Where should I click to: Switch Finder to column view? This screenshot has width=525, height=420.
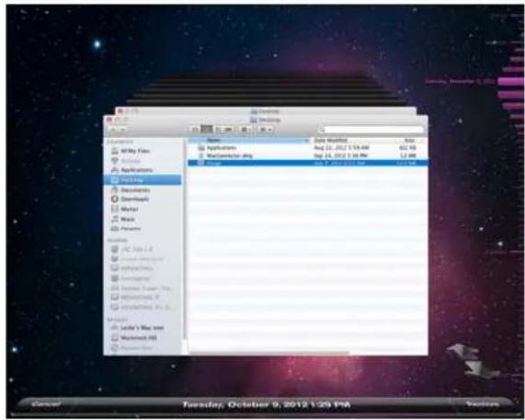point(218,130)
